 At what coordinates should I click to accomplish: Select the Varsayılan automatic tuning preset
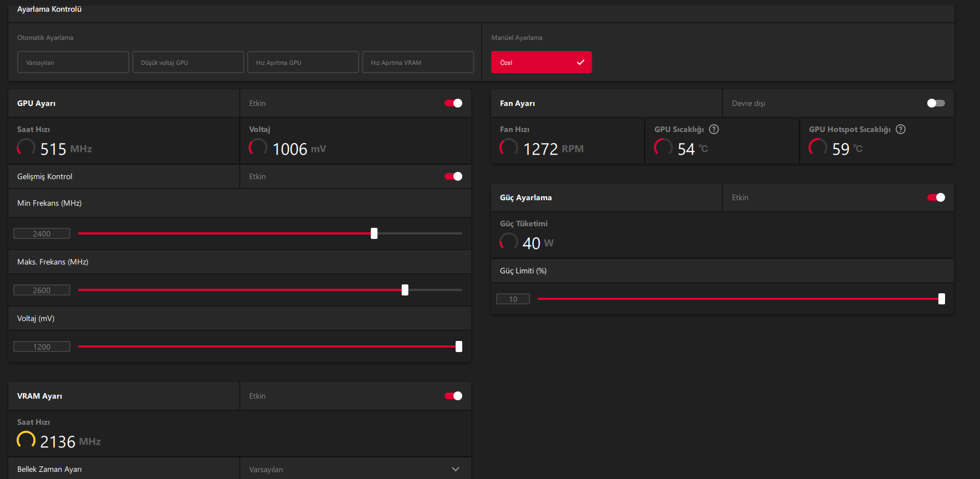point(73,62)
